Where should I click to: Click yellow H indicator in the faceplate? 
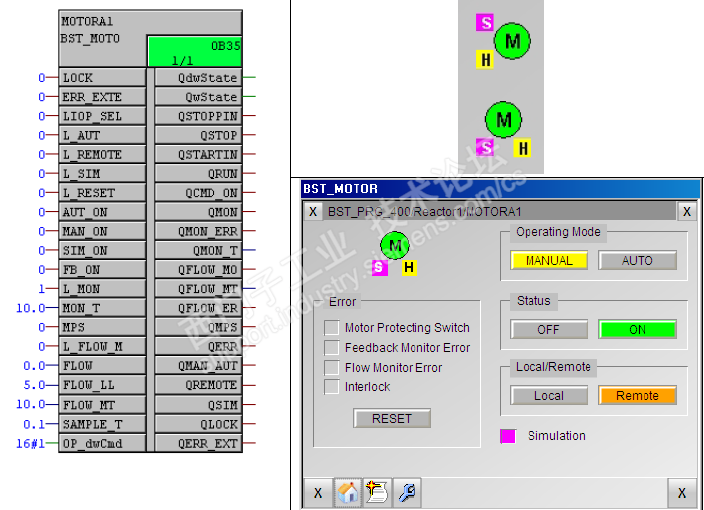(x=409, y=268)
